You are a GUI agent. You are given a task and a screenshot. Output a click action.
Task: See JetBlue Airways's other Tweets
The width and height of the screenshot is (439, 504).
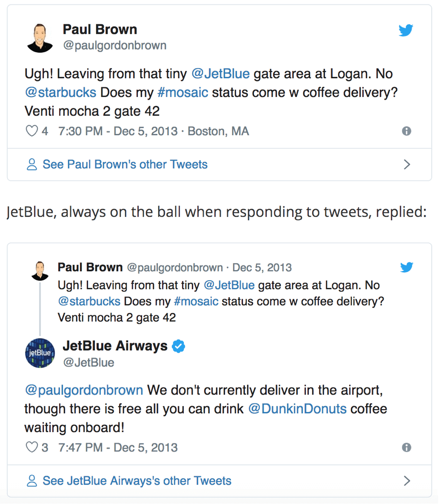pos(136,481)
